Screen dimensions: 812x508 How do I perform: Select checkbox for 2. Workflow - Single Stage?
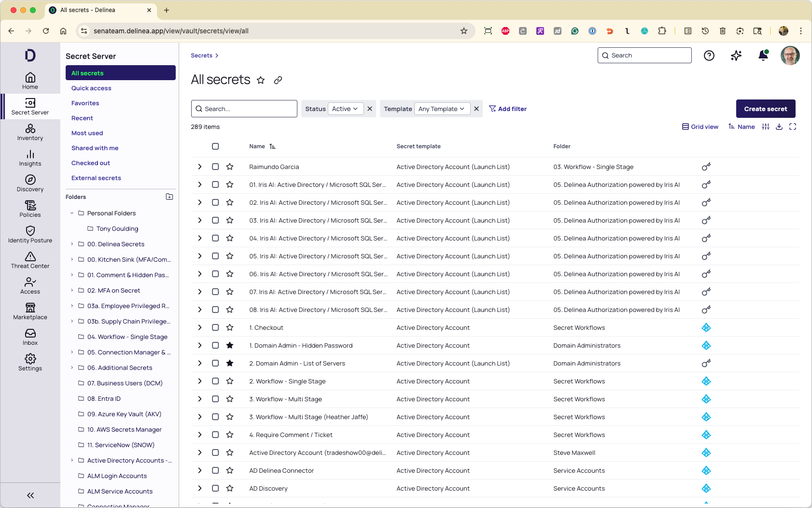[x=215, y=381]
